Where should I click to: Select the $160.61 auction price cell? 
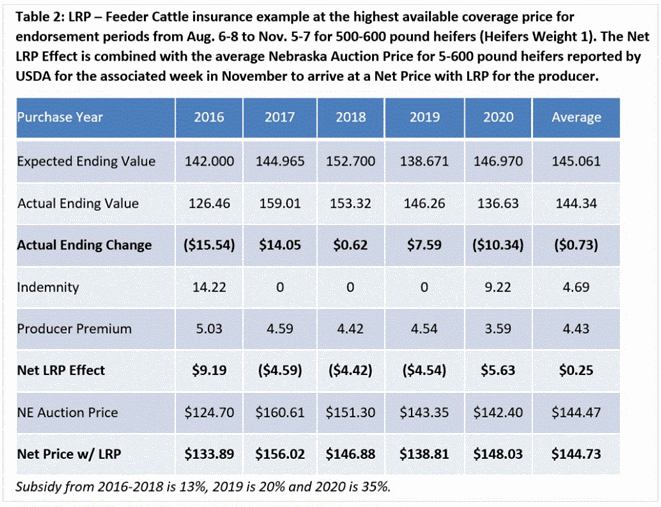tap(280, 413)
